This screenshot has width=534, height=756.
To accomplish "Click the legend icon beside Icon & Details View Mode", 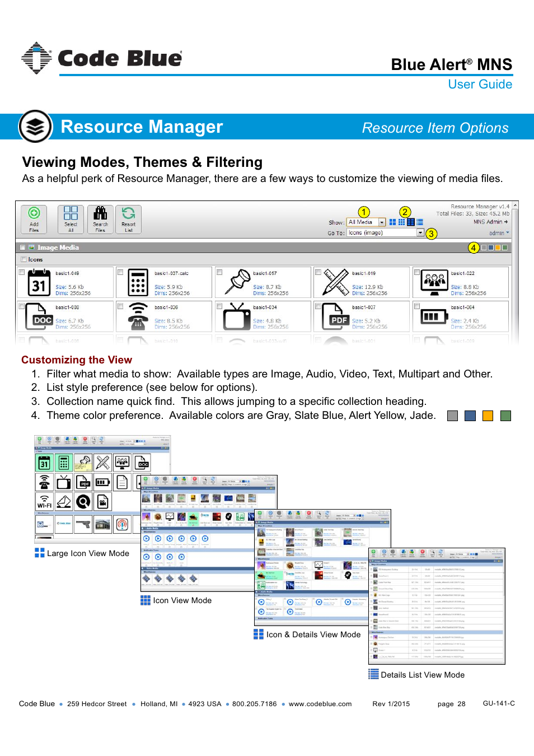I will pyautogui.click(x=259, y=634).
